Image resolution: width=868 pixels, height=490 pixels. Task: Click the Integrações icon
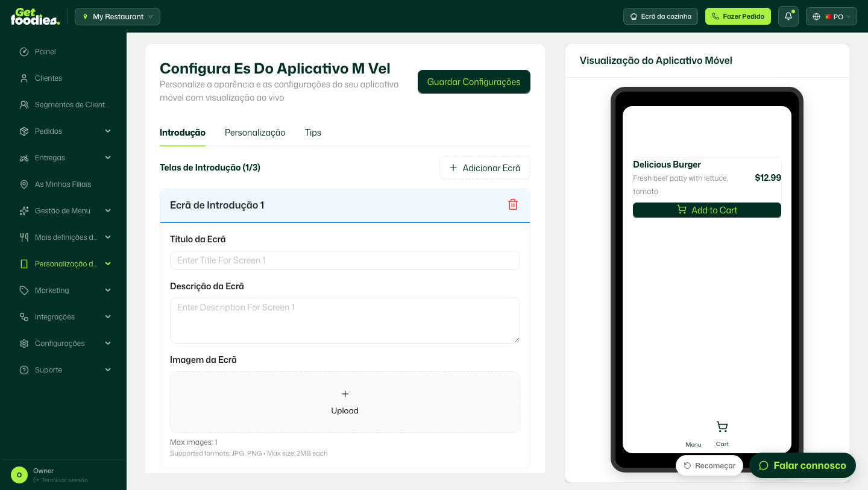[24, 317]
